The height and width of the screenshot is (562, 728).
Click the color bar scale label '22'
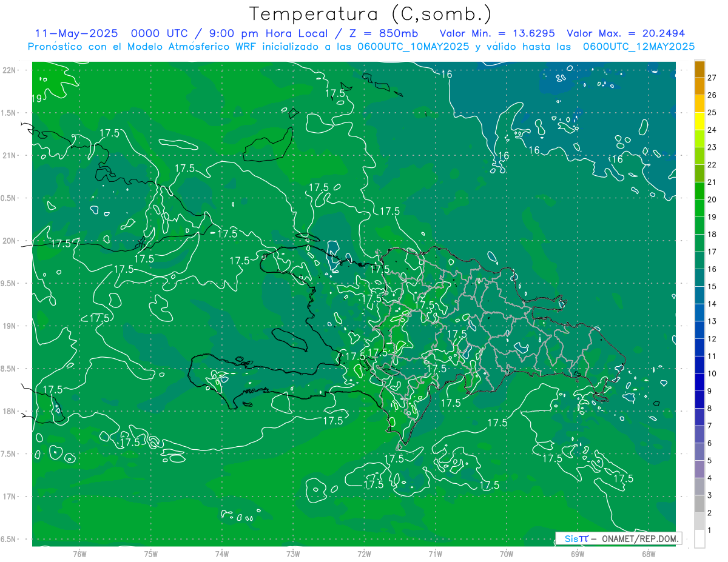click(712, 164)
